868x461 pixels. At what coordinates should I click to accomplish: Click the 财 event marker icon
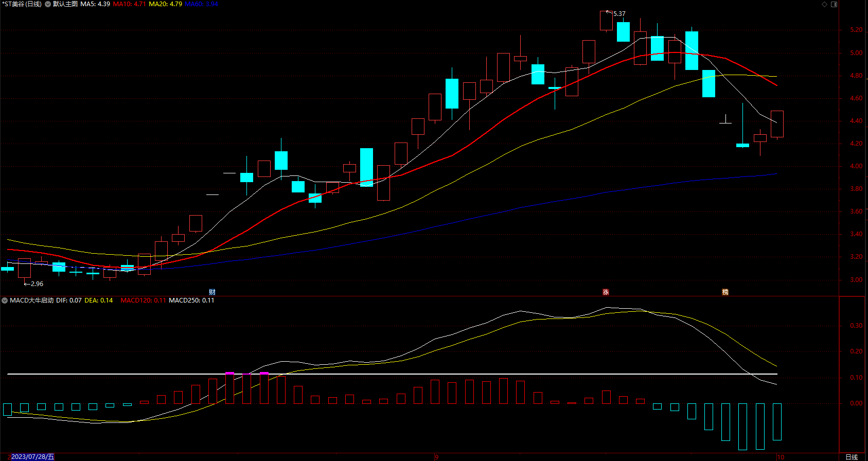click(212, 292)
